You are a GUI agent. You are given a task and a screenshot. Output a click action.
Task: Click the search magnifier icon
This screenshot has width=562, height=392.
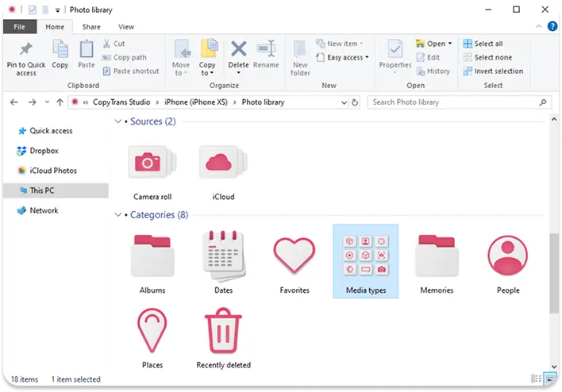(543, 102)
